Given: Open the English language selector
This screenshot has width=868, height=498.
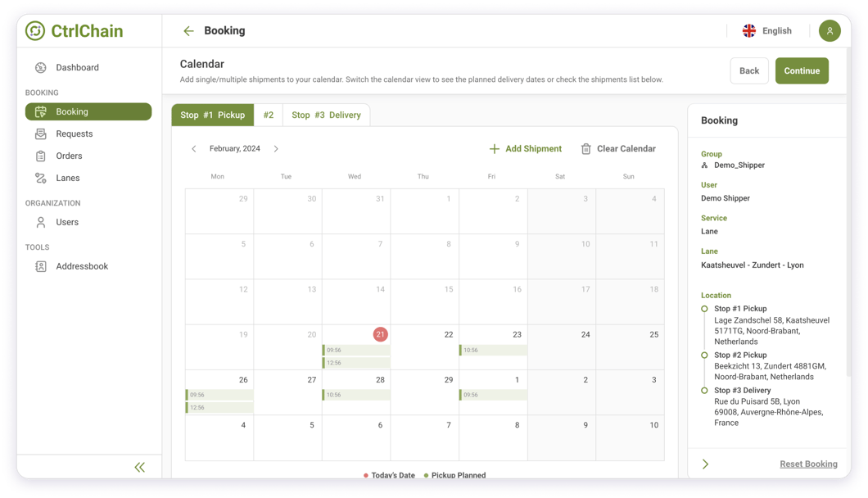Looking at the screenshot, I should click(x=766, y=31).
